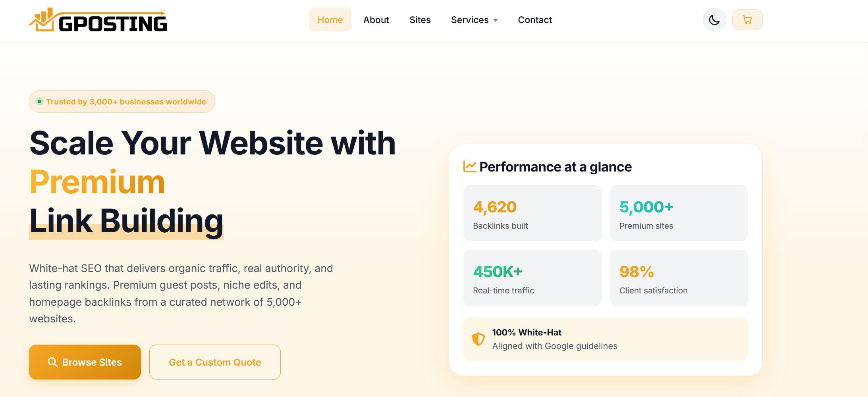
Task: Select the 4,620 Backlinks built card
Action: pyautogui.click(x=532, y=213)
